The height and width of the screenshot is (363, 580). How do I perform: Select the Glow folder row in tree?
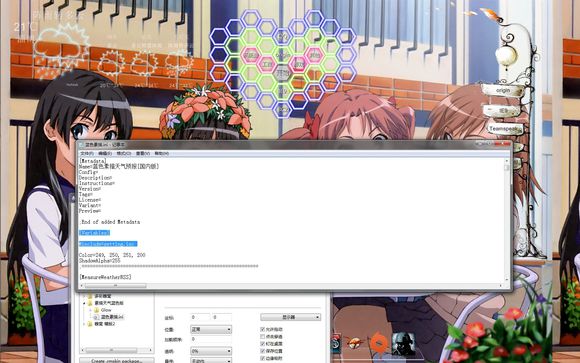coord(103,310)
